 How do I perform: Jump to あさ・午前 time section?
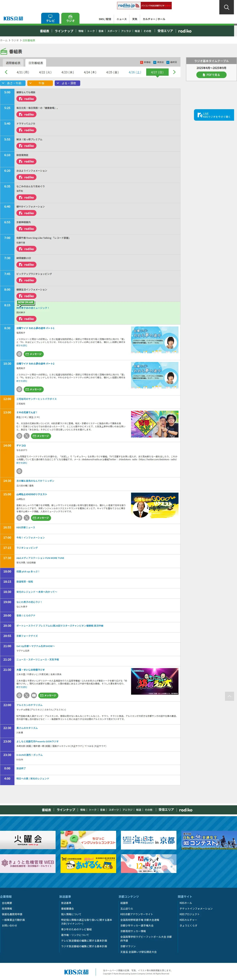pos(13,83)
